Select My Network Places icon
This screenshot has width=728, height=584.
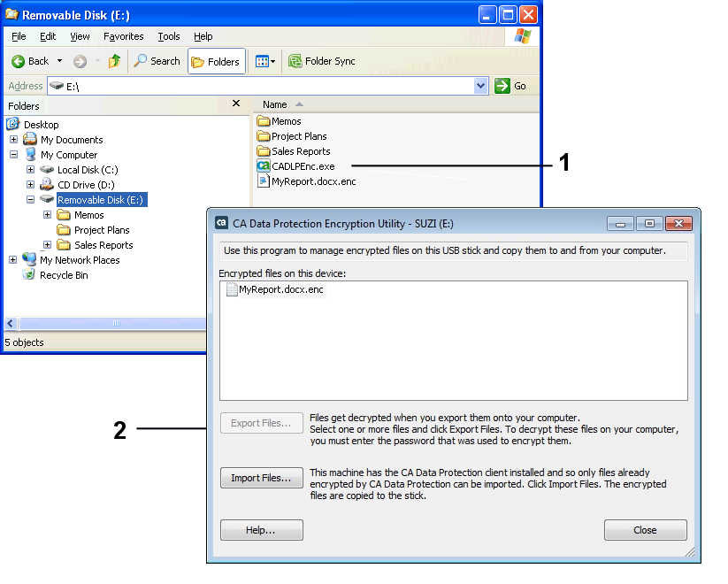(x=29, y=259)
